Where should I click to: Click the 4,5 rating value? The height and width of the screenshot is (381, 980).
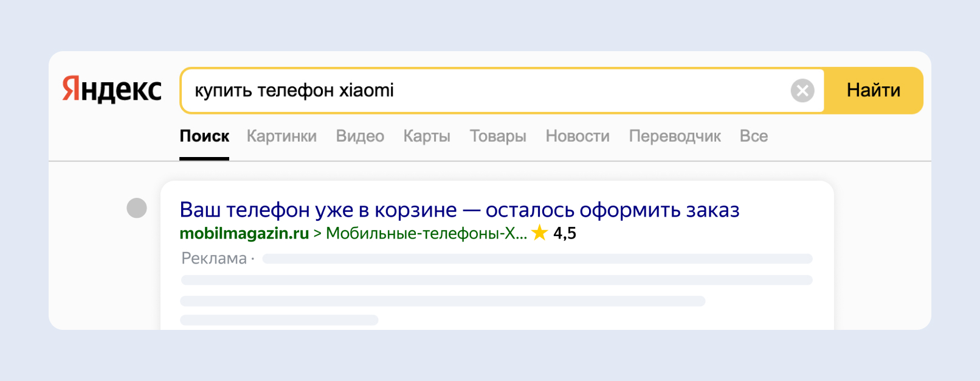click(x=565, y=233)
